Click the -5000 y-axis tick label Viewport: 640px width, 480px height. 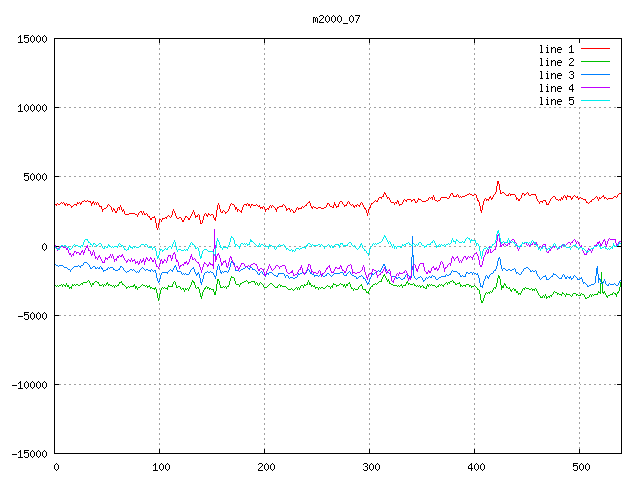pos(32,315)
